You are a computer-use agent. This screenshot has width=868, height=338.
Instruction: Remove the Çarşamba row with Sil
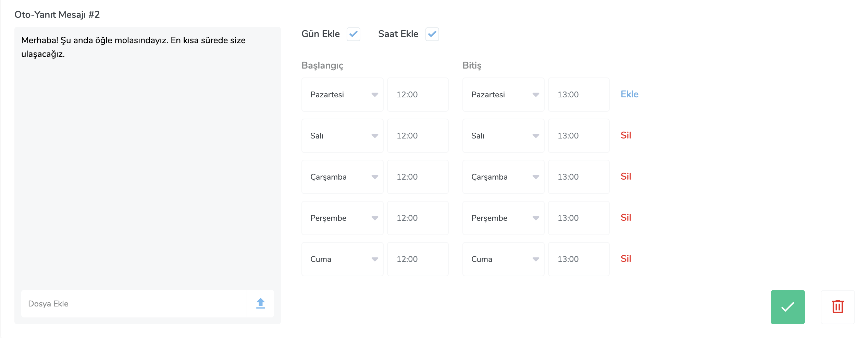point(626,177)
